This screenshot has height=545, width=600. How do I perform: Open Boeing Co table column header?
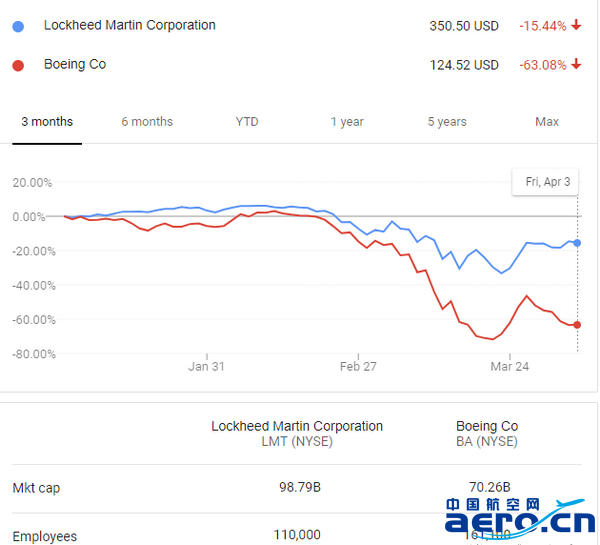(487, 426)
